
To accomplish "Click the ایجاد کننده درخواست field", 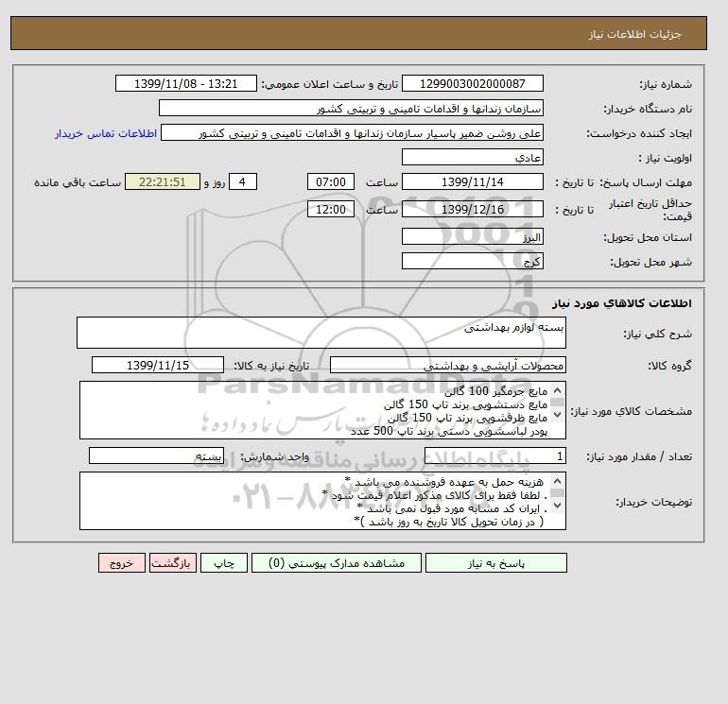I will click(352, 132).
